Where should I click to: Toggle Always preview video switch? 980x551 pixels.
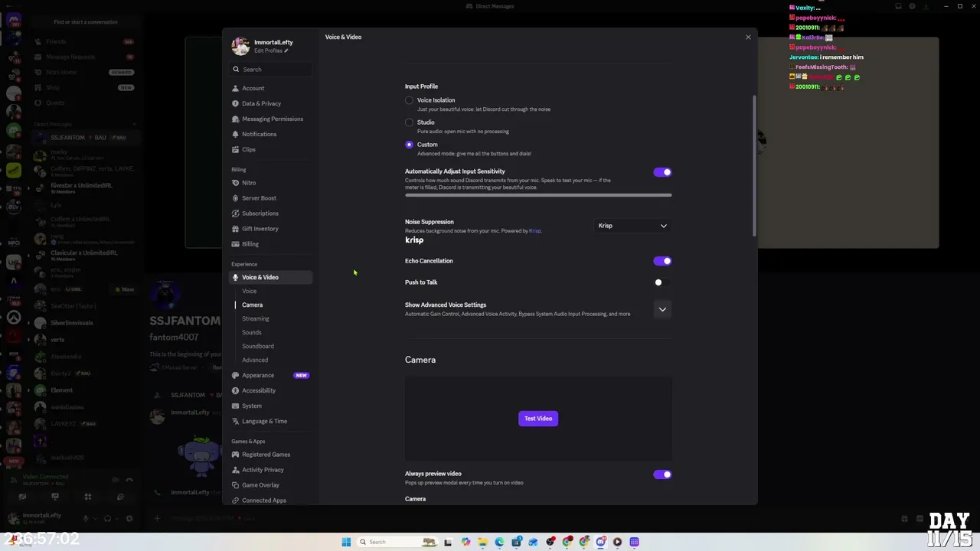(662, 474)
